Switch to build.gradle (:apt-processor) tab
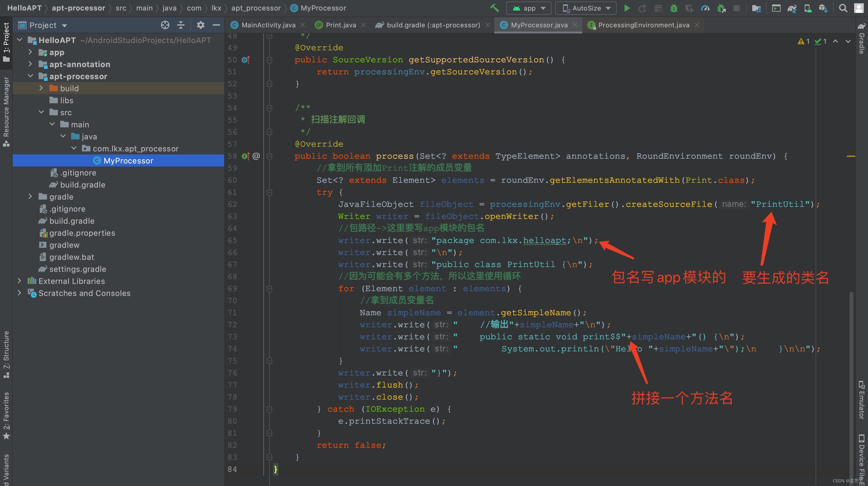This screenshot has height=486, width=868. [x=433, y=25]
